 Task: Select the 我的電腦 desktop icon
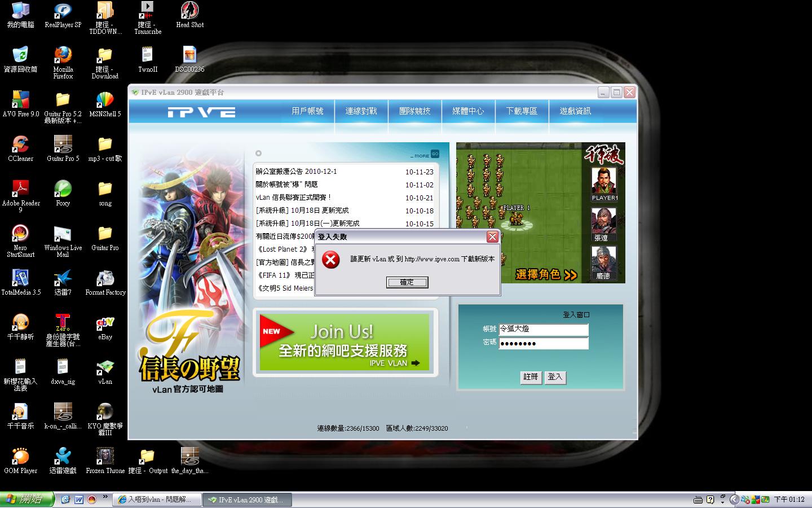[20, 15]
